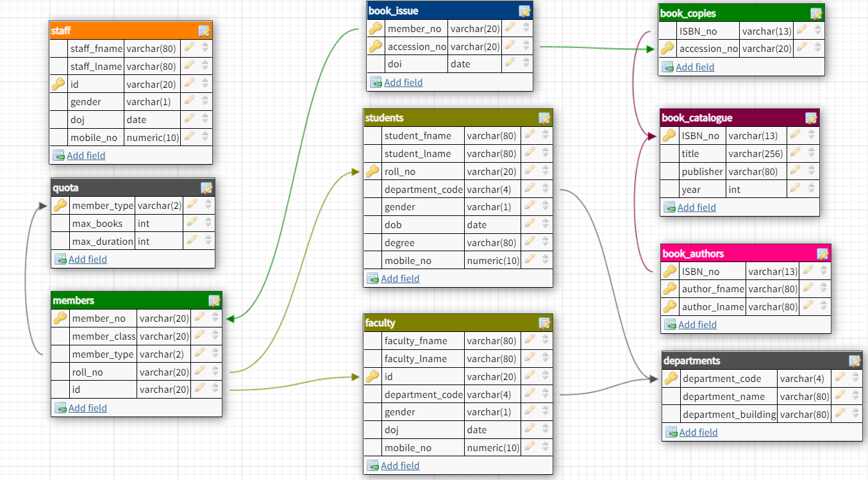Viewport: 868px width, 480px height.
Task: Click the key icon next to department_code in departments
Action: pos(671,378)
